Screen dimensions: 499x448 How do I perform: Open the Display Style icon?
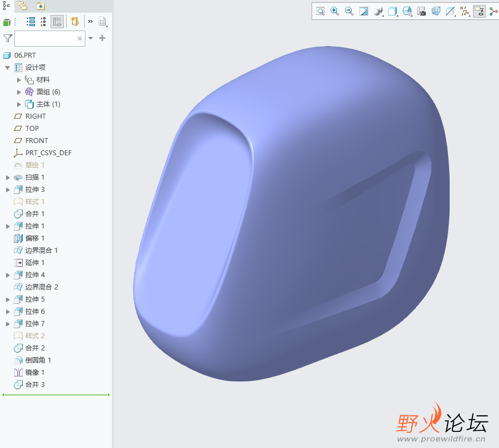(378, 11)
